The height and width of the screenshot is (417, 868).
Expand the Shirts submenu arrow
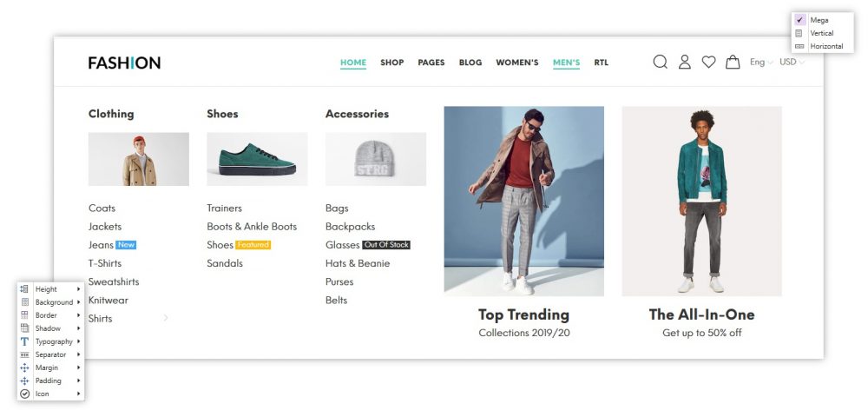pyautogui.click(x=166, y=318)
